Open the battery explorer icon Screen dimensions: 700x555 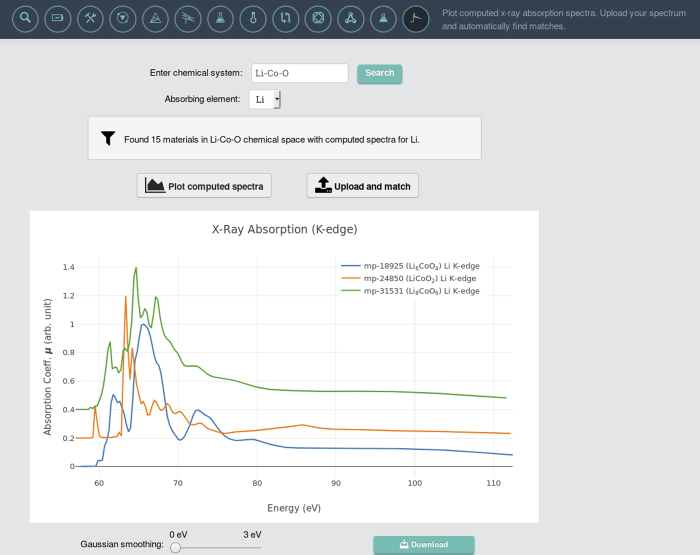pos(58,18)
